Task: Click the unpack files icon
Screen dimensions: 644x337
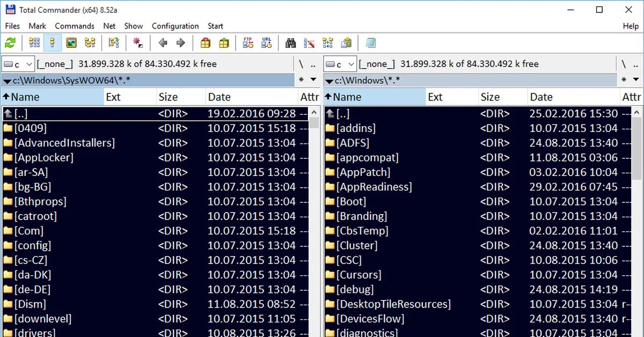Action: (x=224, y=43)
